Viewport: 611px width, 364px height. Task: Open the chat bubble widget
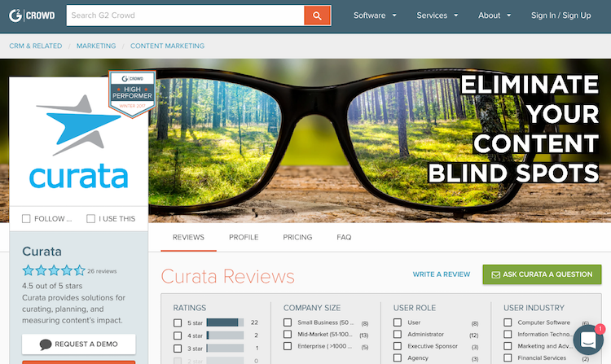click(x=588, y=340)
